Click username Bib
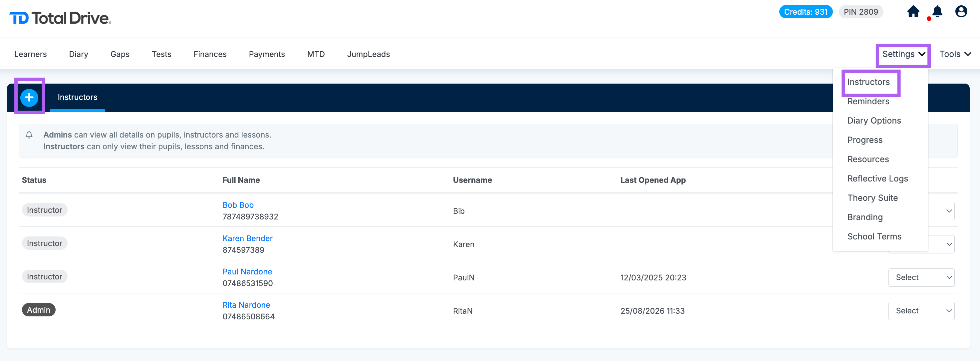The height and width of the screenshot is (361, 980). [459, 211]
